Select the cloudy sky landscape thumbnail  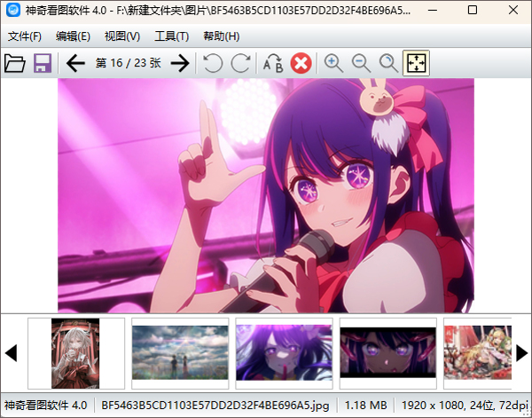click(x=180, y=353)
